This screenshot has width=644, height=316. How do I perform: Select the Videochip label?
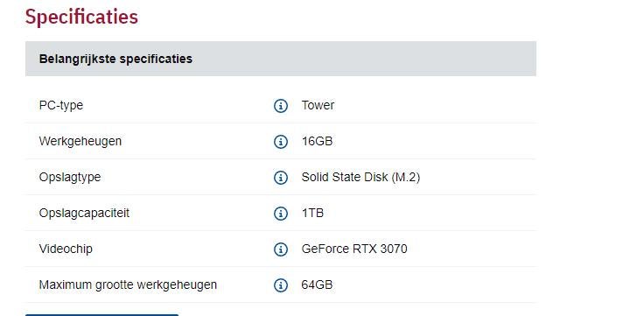(x=66, y=249)
